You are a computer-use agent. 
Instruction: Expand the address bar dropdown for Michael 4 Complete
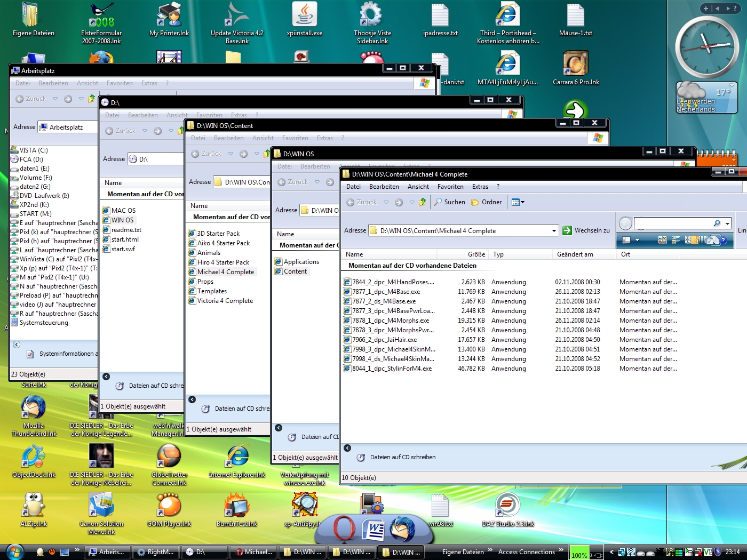[554, 231]
